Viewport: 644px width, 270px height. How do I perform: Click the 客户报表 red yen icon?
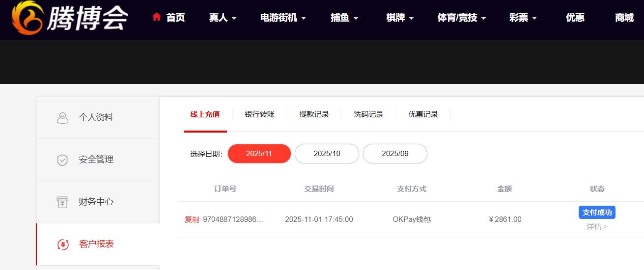(x=63, y=244)
